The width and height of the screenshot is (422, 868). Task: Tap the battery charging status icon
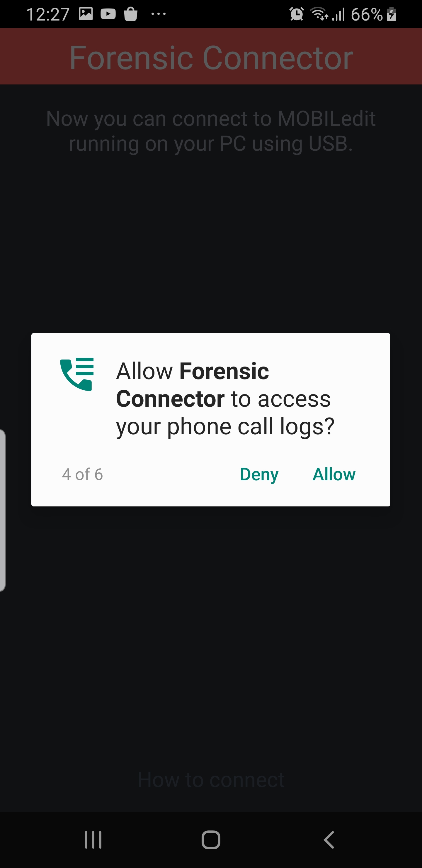point(391,14)
